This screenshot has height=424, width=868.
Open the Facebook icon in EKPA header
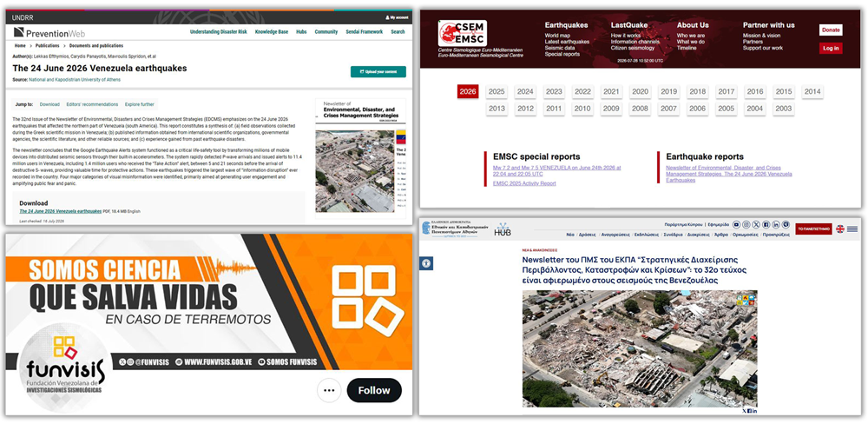point(766,224)
